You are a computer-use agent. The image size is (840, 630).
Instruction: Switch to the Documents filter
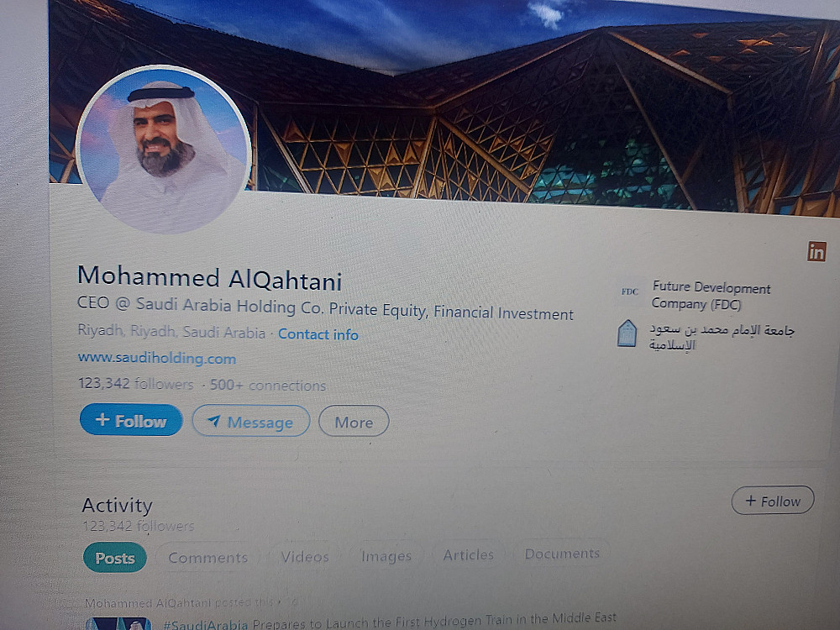click(562, 554)
